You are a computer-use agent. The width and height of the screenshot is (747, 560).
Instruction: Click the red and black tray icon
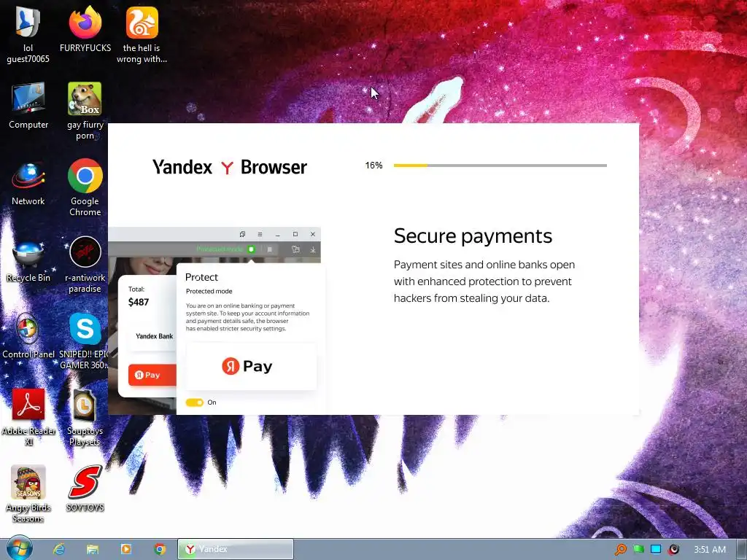coord(673,550)
